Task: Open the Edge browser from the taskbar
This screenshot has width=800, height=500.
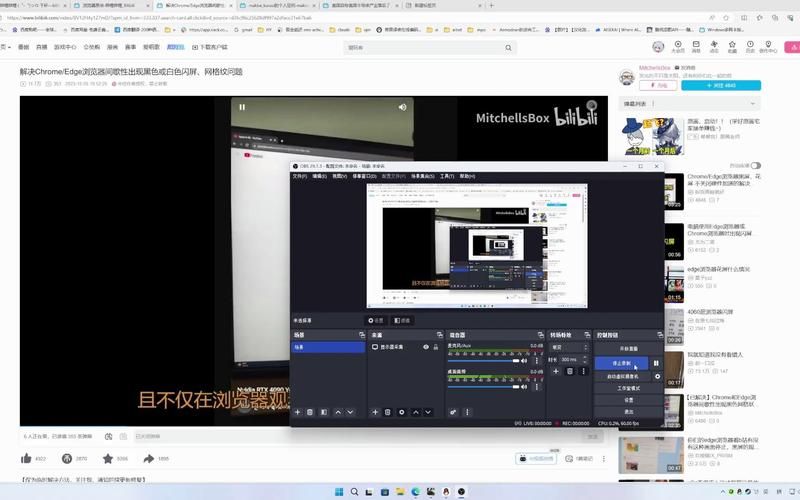Action: [415, 492]
